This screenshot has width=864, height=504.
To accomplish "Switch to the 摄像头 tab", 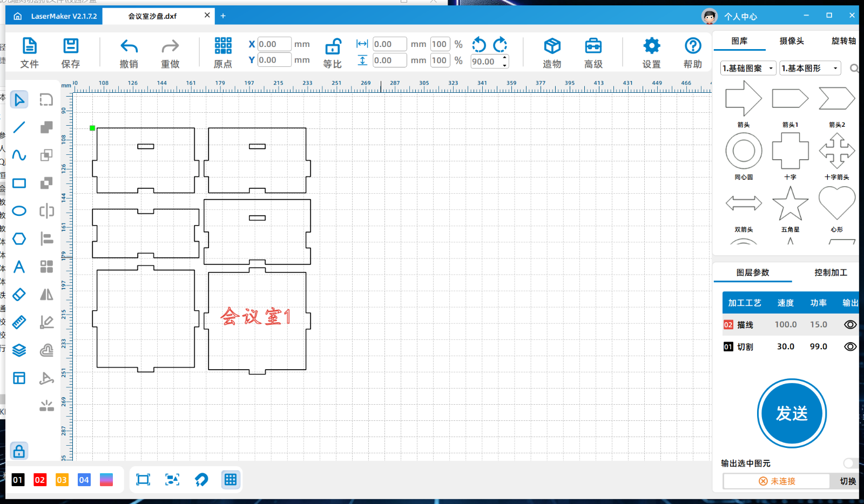I will pos(792,41).
